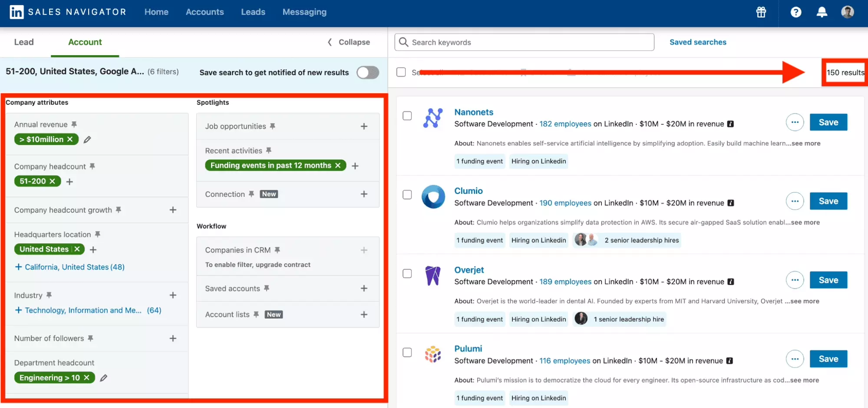Viewport: 868px width, 408px height.
Task: Click Nanonets revenue info icon
Action: [730, 124]
